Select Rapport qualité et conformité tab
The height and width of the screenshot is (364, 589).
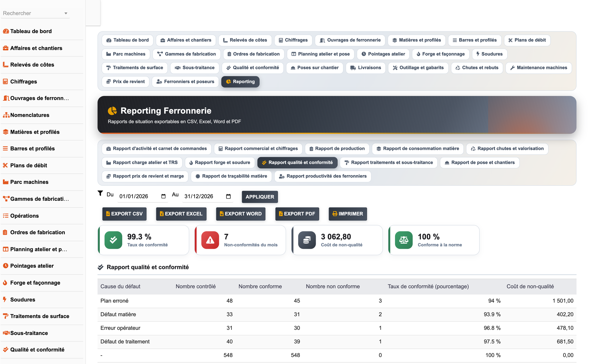click(x=297, y=163)
